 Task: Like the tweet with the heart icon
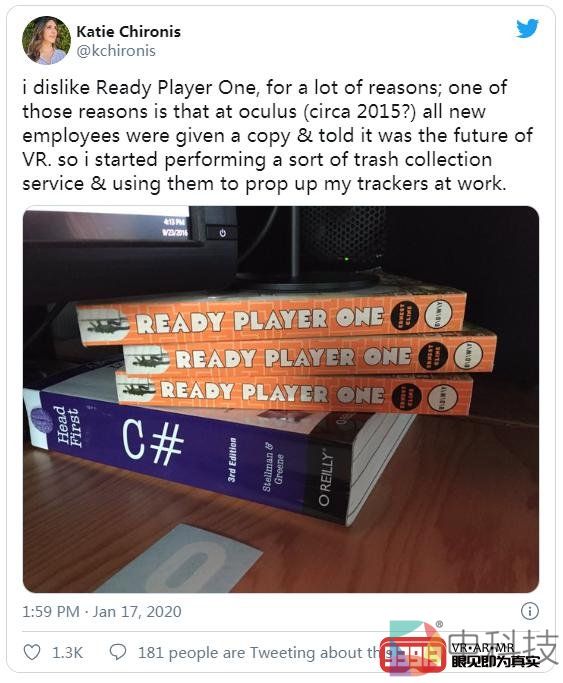coord(32,652)
